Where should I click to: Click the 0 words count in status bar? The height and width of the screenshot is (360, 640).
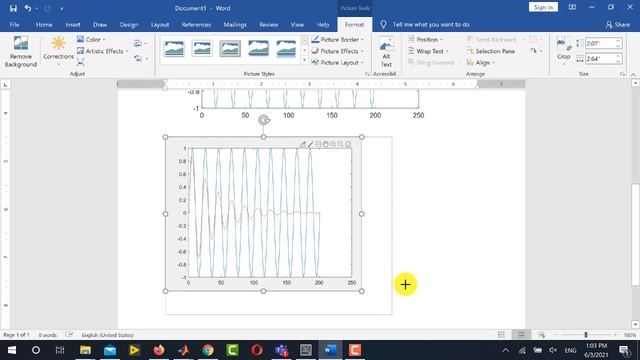tap(47, 335)
